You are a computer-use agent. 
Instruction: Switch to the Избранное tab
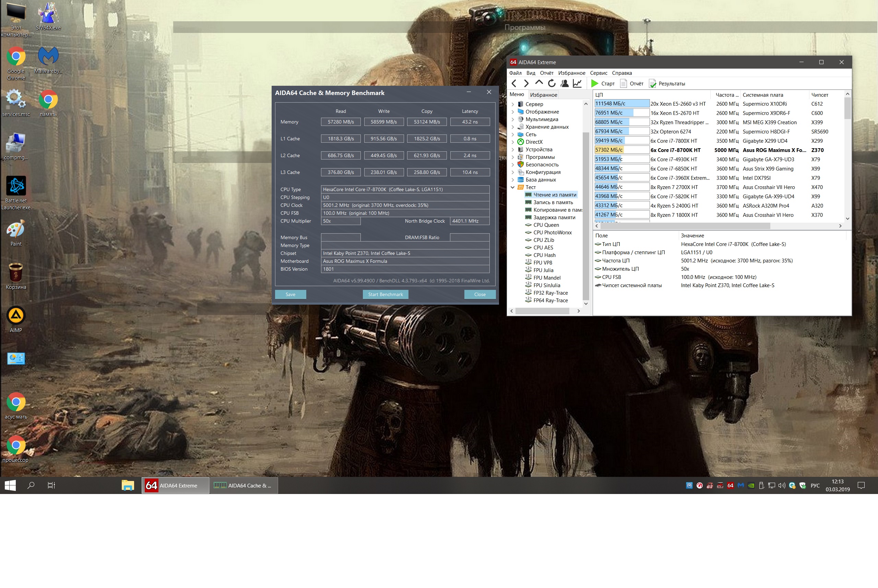click(x=543, y=95)
